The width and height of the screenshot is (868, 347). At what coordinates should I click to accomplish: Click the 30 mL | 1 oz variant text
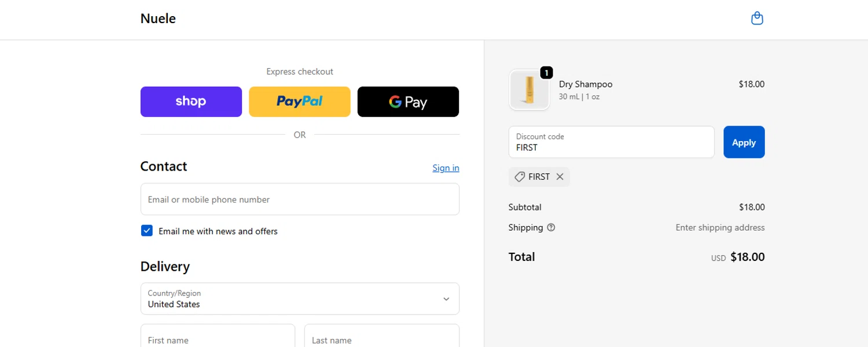coord(579,97)
